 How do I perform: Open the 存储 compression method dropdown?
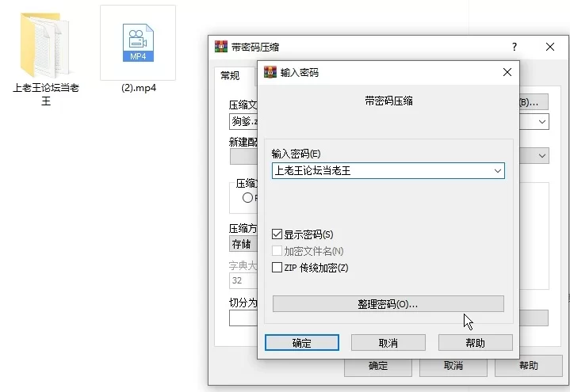pos(243,244)
